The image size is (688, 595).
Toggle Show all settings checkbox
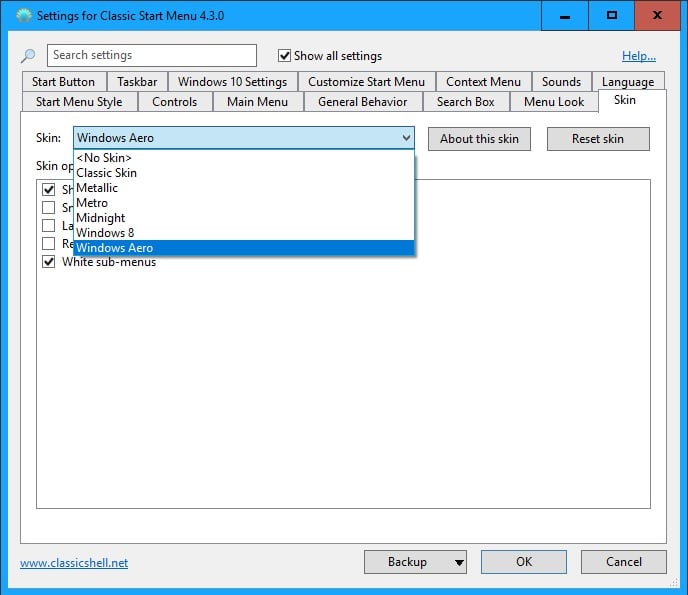tap(284, 56)
